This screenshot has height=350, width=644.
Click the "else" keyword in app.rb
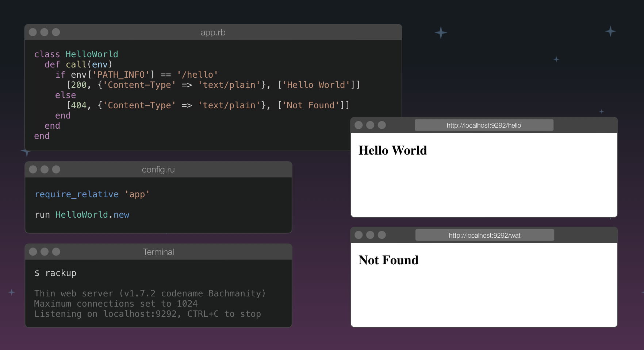66,95
